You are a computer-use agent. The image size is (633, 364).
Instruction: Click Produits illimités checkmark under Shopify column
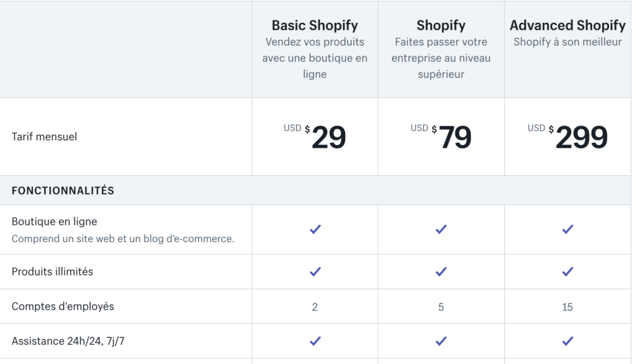(x=441, y=271)
